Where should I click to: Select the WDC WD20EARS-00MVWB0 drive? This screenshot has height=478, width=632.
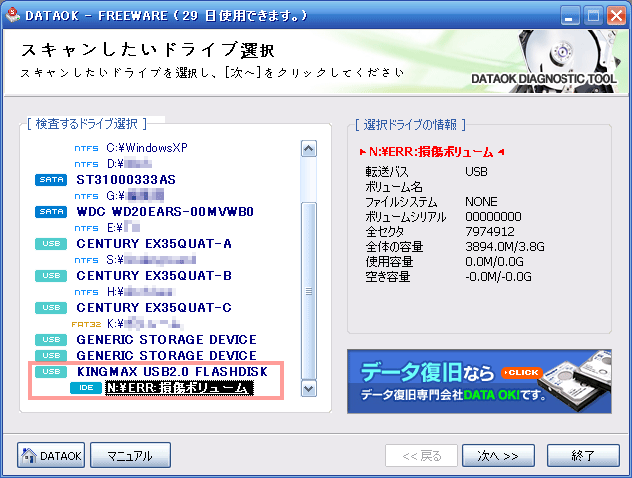point(165,212)
